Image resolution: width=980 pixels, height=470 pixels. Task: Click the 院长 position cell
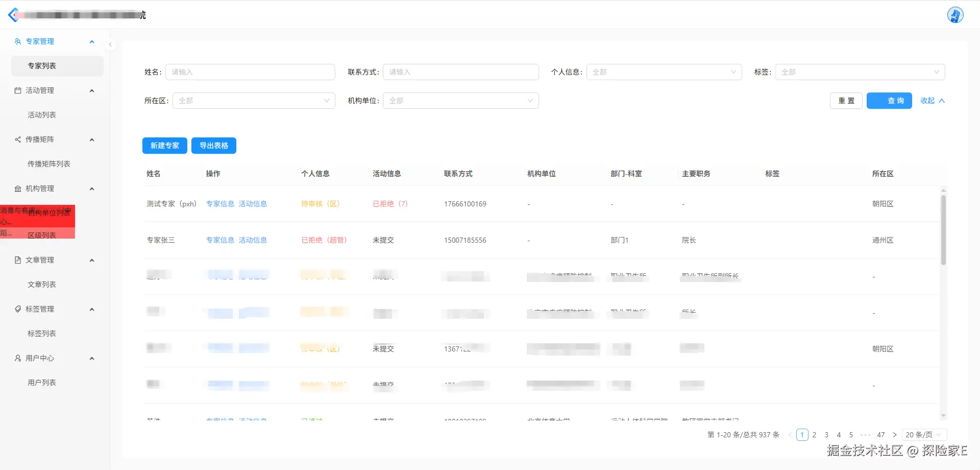(689, 240)
